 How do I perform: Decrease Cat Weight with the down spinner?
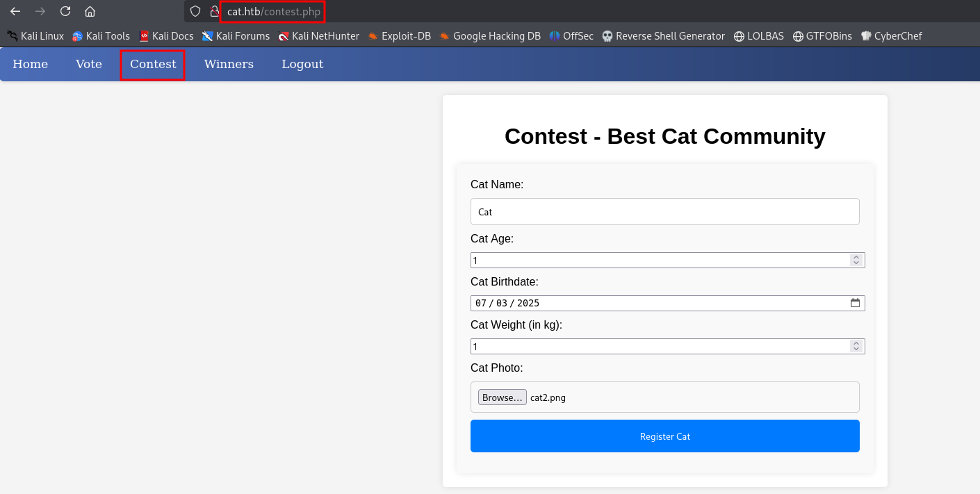tap(856, 349)
